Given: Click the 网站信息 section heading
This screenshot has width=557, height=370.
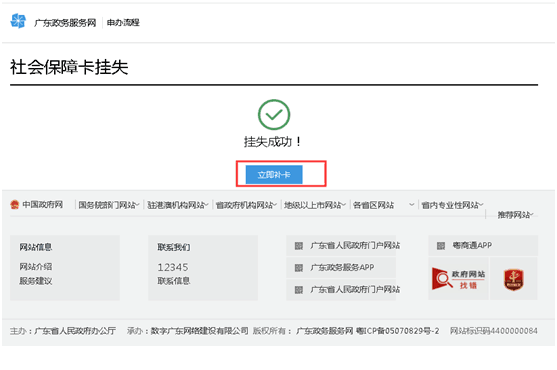Looking at the screenshot, I should pyautogui.click(x=36, y=247).
